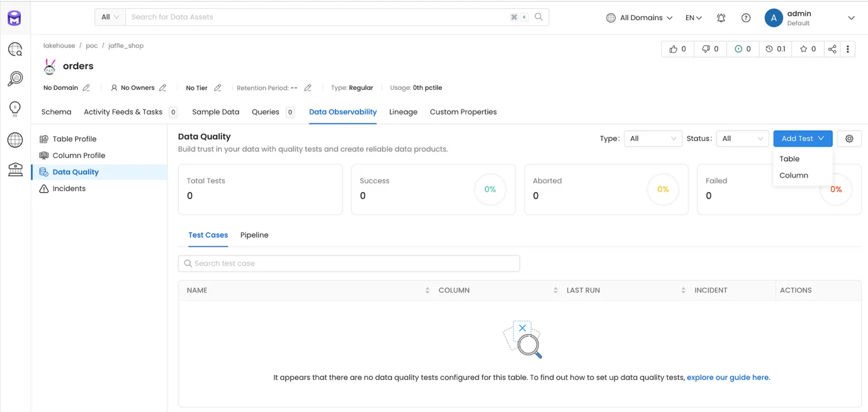Edit the owners pencil icon
This screenshot has height=412, width=868.
click(x=162, y=88)
